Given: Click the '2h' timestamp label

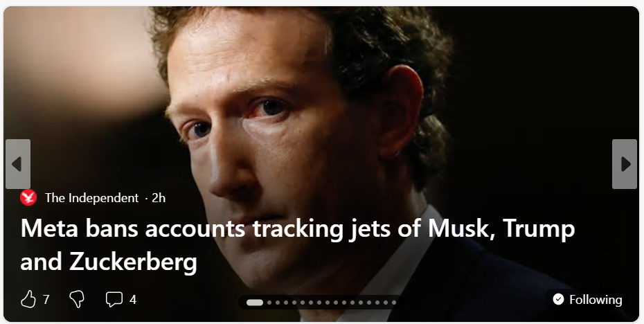Looking at the screenshot, I should click(159, 198).
